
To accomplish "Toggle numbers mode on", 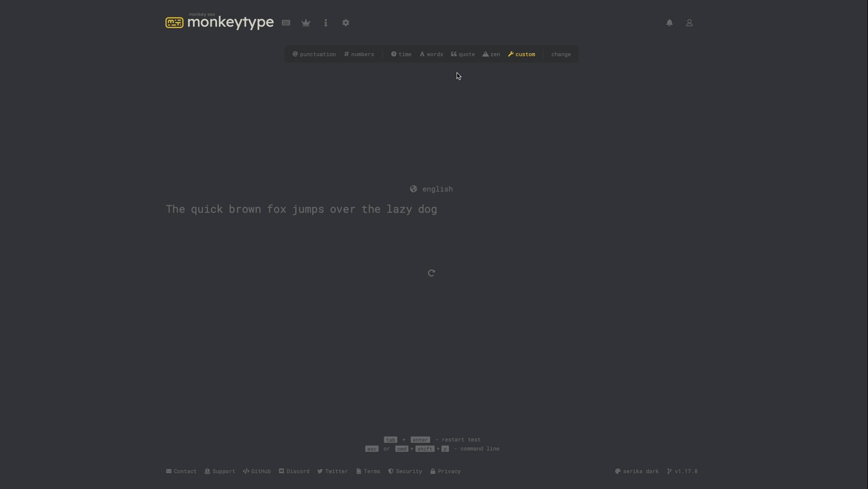I will point(359,54).
